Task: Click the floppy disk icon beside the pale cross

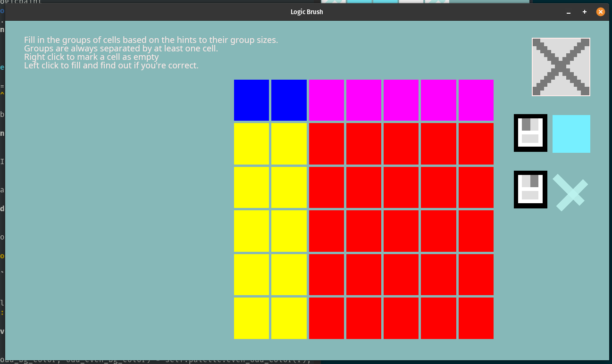Action: click(x=530, y=190)
